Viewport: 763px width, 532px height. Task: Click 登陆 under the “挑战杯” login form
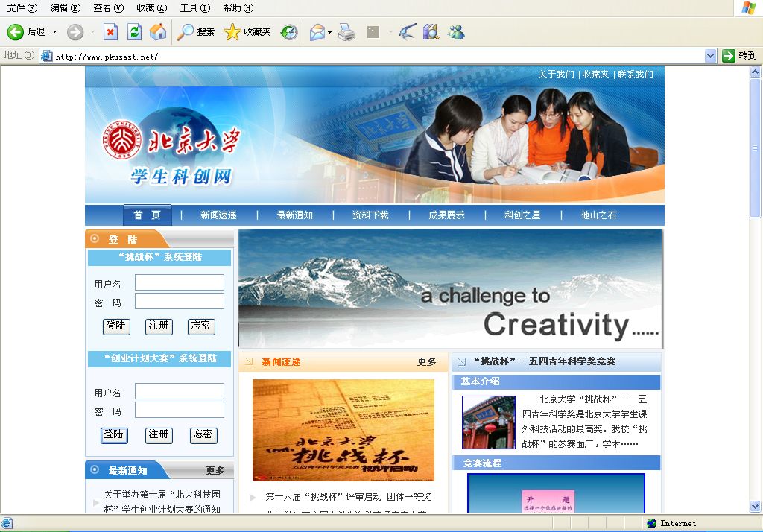click(116, 326)
